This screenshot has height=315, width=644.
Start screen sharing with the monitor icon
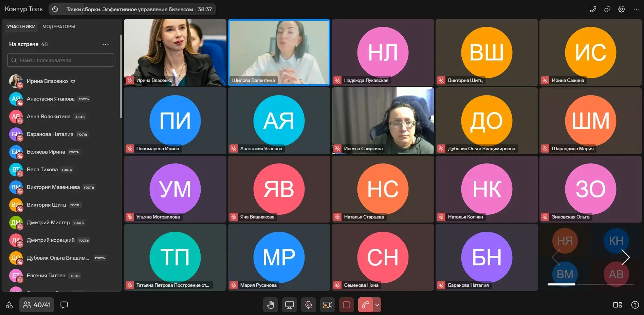click(x=290, y=305)
